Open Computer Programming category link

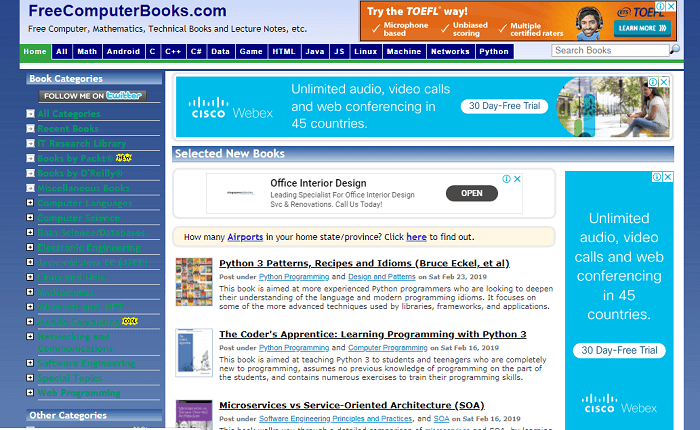(x=388, y=348)
